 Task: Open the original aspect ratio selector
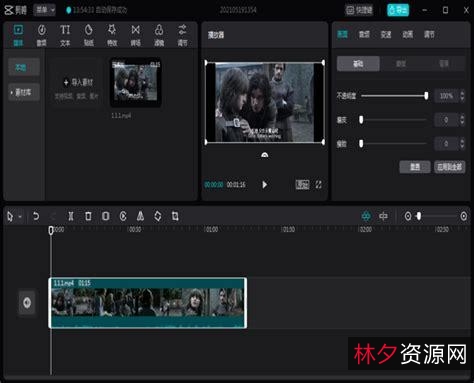coord(302,185)
